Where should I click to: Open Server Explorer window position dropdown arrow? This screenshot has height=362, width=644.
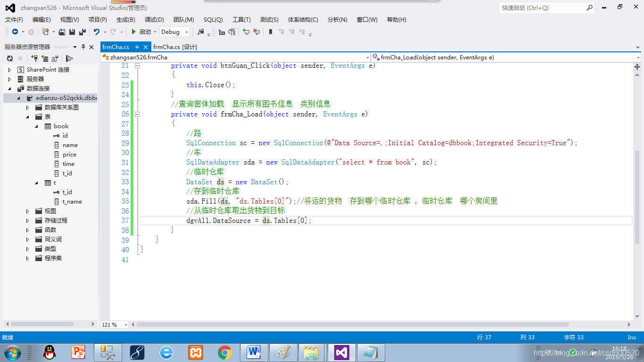tap(74, 47)
